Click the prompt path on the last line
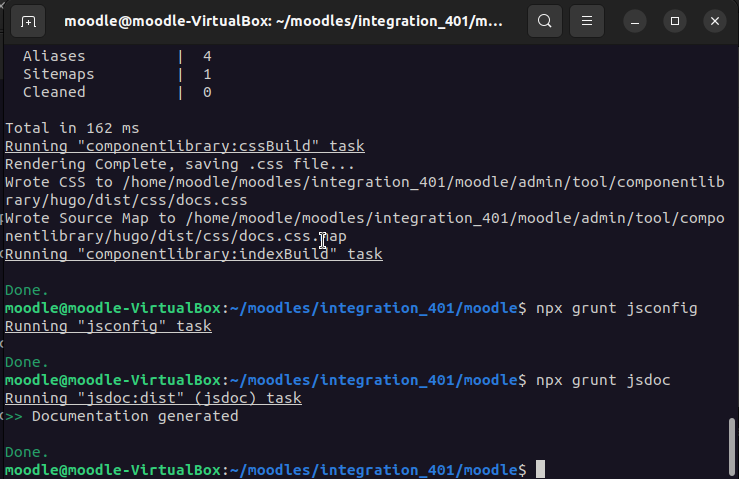739x479 pixels. (x=374, y=470)
